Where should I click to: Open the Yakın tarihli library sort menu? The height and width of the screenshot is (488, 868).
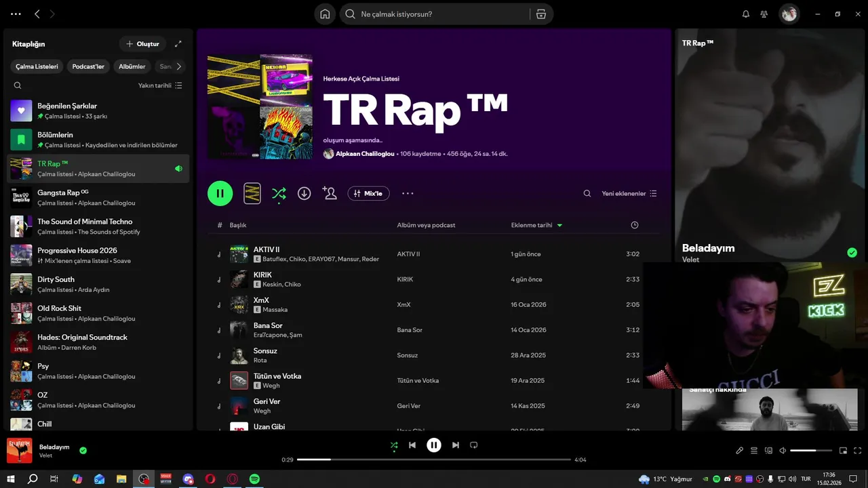(x=160, y=85)
